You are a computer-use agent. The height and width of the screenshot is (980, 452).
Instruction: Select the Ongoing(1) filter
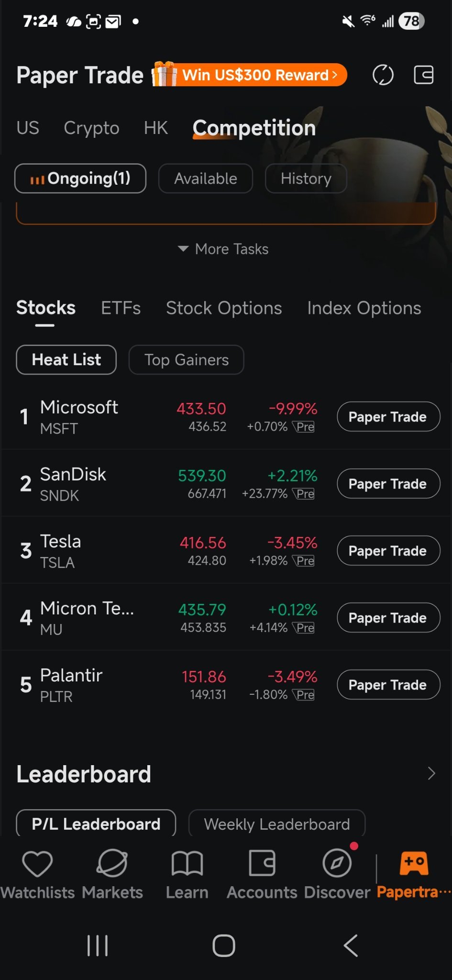click(x=80, y=178)
